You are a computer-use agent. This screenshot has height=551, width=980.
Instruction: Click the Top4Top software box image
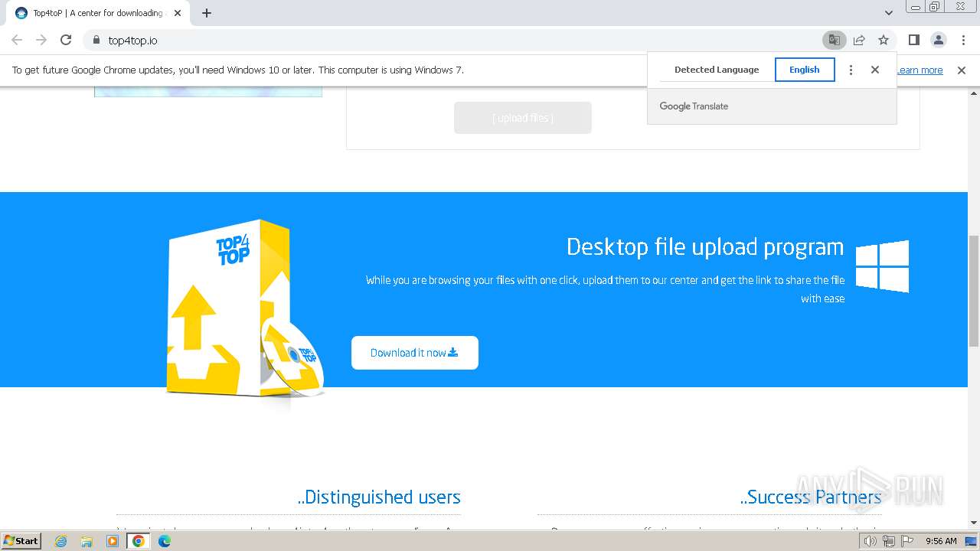tap(243, 309)
